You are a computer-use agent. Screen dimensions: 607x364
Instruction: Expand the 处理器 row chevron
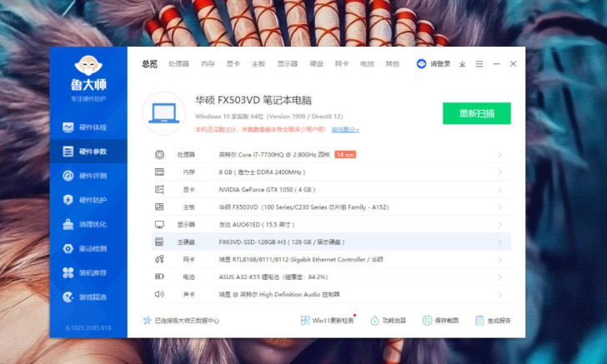coord(500,155)
